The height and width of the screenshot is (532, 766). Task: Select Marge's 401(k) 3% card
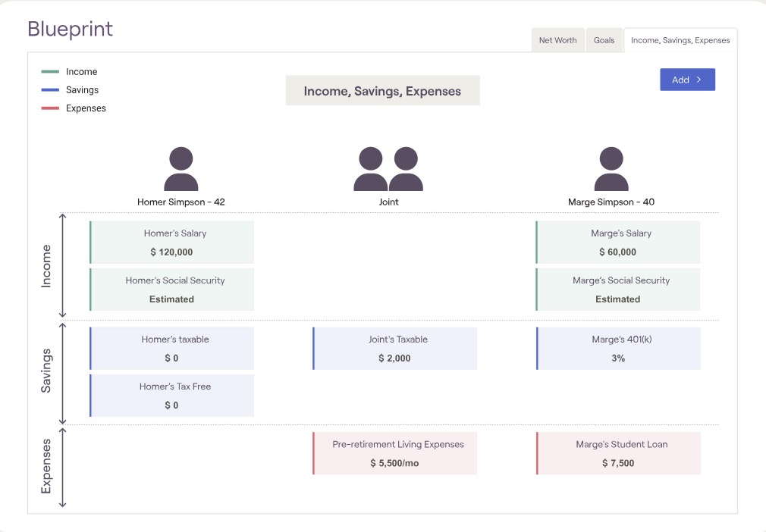(x=618, y=349)
